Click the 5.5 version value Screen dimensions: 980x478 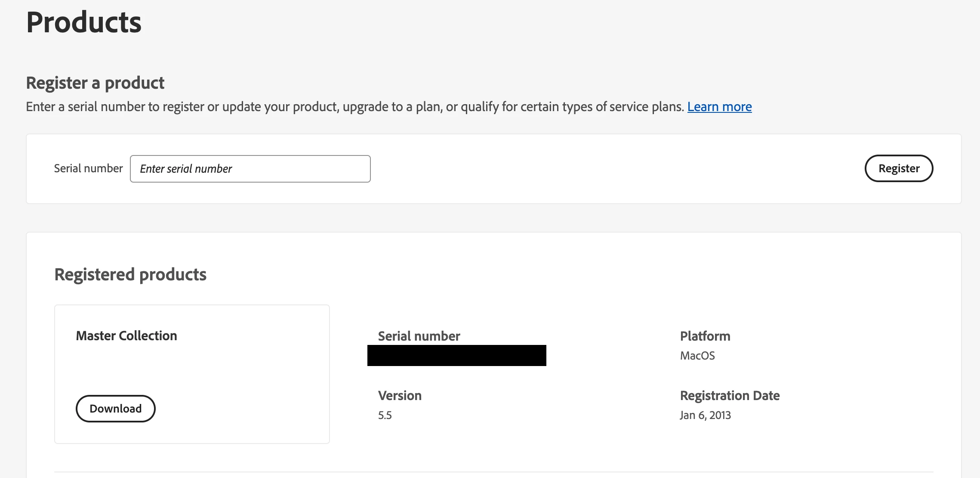[385, 415]
